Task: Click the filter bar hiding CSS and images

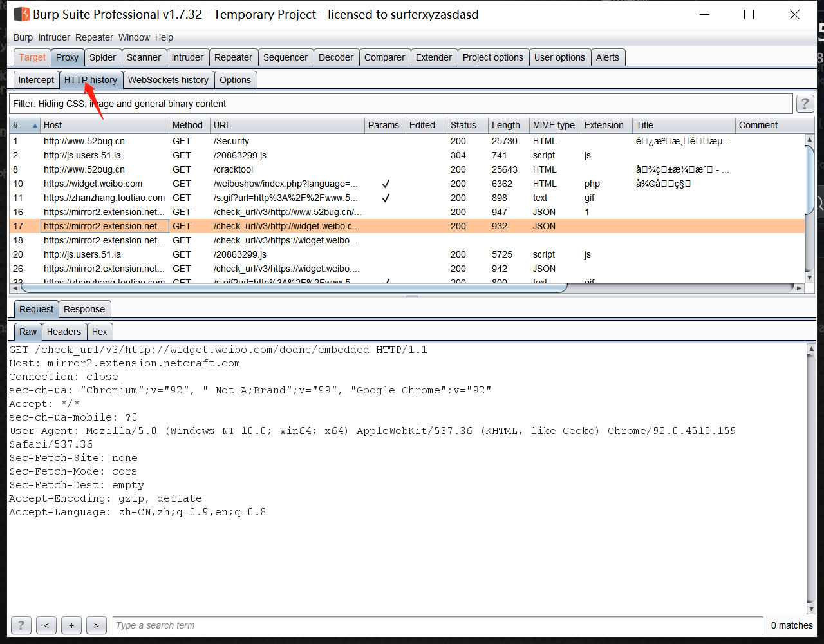Action: pyautogui.click(x=401, y=104)
